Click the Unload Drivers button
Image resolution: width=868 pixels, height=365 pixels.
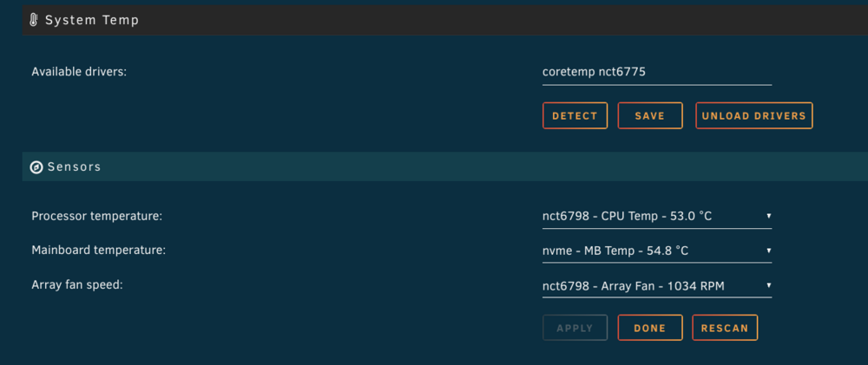click(754, 115)
